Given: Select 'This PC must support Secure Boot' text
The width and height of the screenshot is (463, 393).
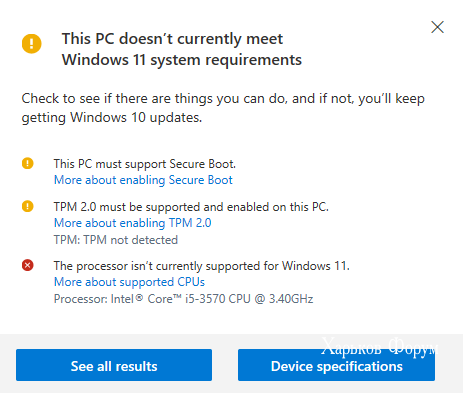Looking at the screenshot, I should coord(145,164).
